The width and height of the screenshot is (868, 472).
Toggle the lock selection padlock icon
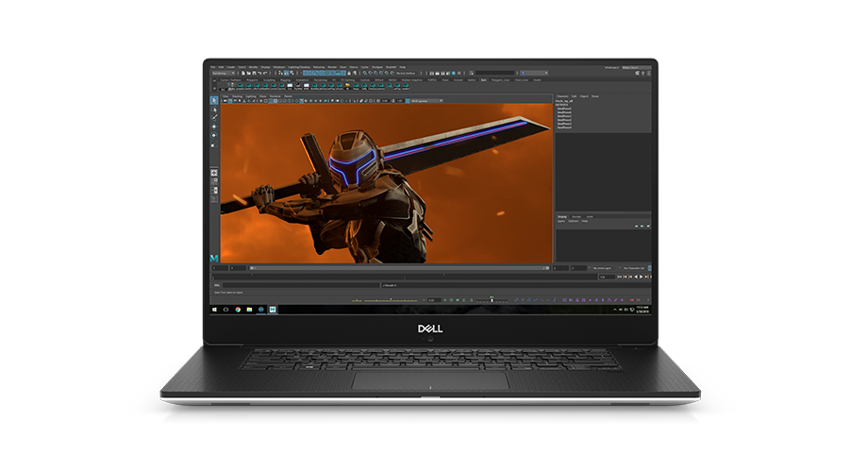349,73
